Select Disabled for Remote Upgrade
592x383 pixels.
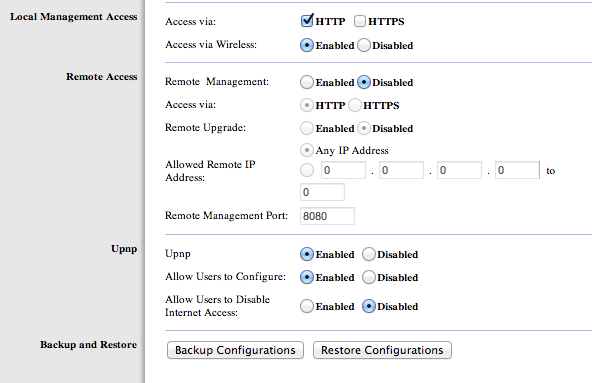point(364,128)
